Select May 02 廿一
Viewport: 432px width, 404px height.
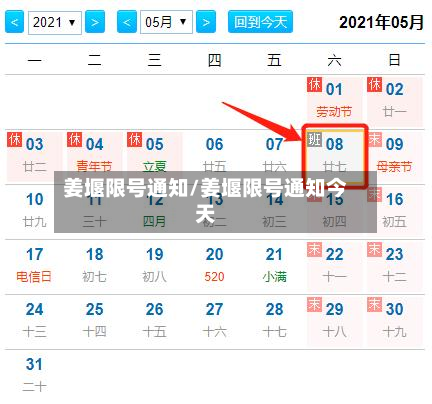click(x=395, y=101)
